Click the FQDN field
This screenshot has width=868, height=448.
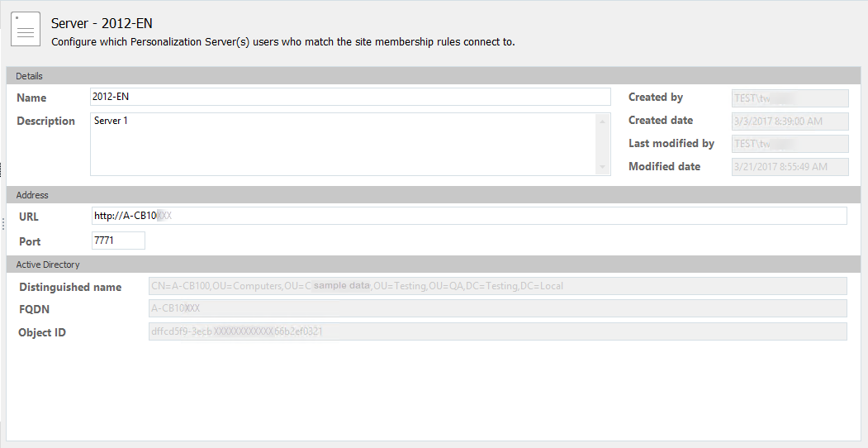tap(497, 308)
